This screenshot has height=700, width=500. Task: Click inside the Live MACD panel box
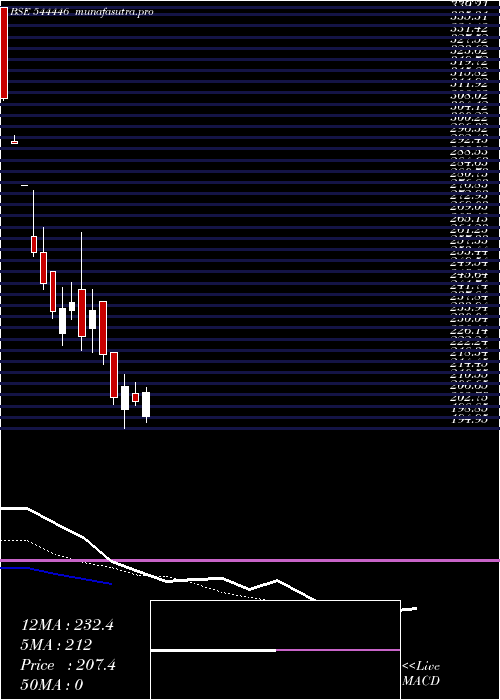tap(275, 650)
